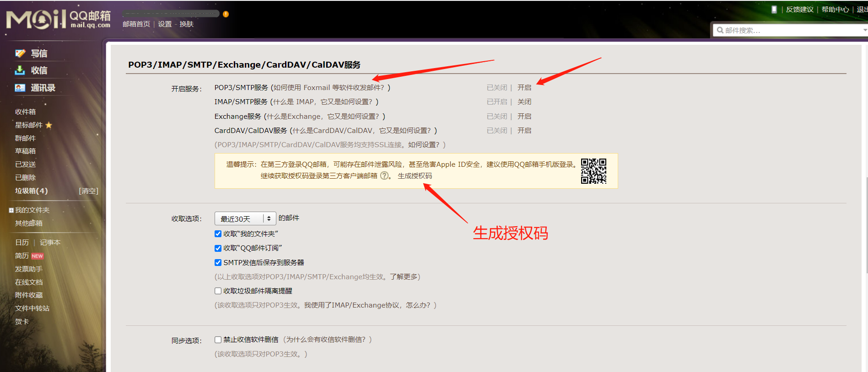Viewport: 868px width, 372px height.
Task: Click 开启 for Exchange服务
Action: click(x=524, y=117)
